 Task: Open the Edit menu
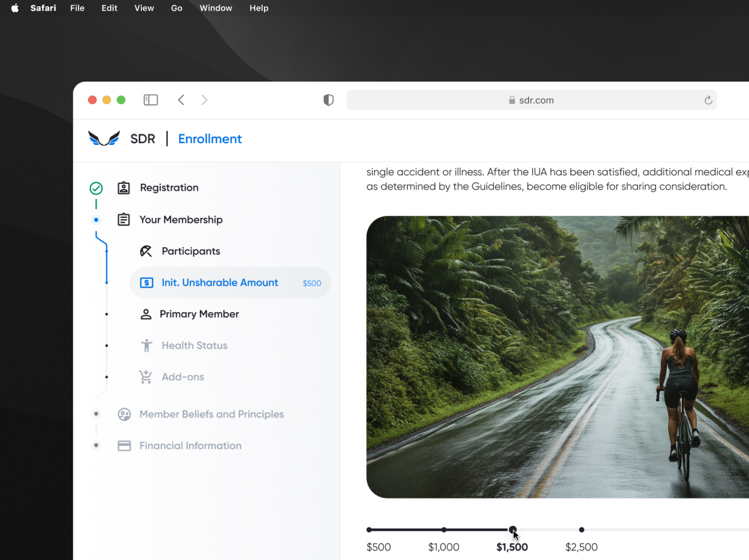tap(109, 8)
